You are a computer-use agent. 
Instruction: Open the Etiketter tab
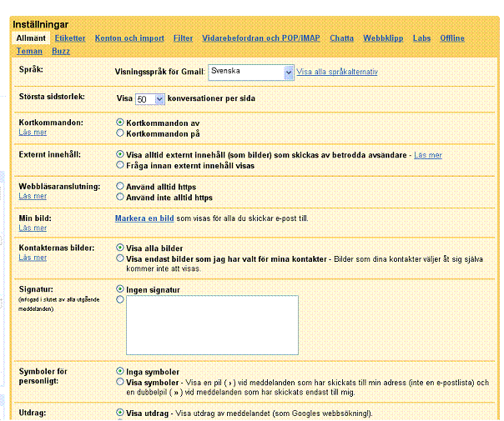click(x=70, y=38)
